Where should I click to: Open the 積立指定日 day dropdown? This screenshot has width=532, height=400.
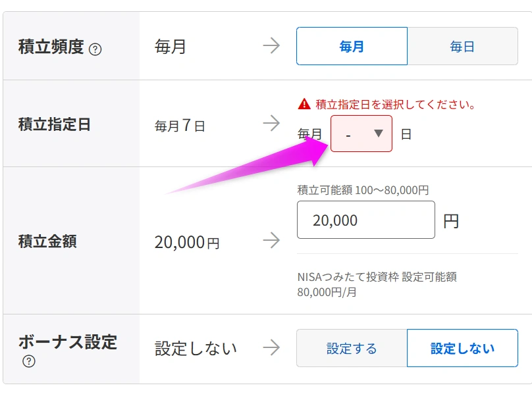click(x=361, y=134)
